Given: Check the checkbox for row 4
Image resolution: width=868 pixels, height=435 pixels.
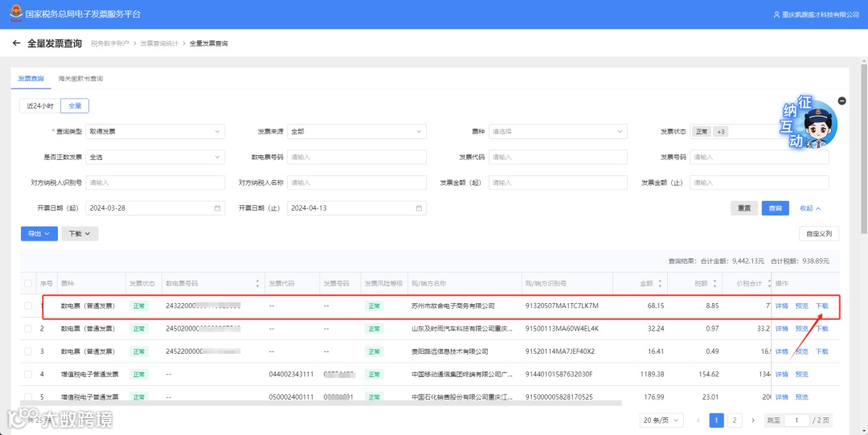Looking at the screenshot, I should (28, 374).
